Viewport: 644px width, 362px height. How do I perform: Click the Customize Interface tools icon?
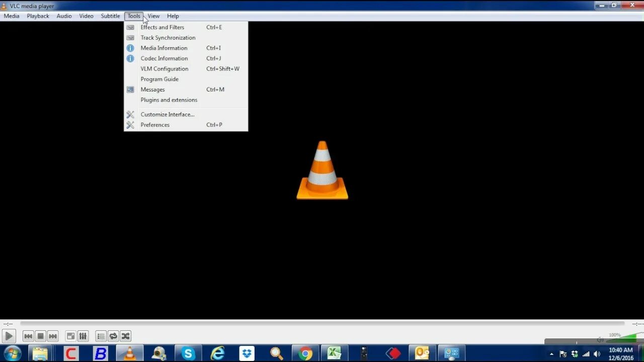click(x=130, y=115)
